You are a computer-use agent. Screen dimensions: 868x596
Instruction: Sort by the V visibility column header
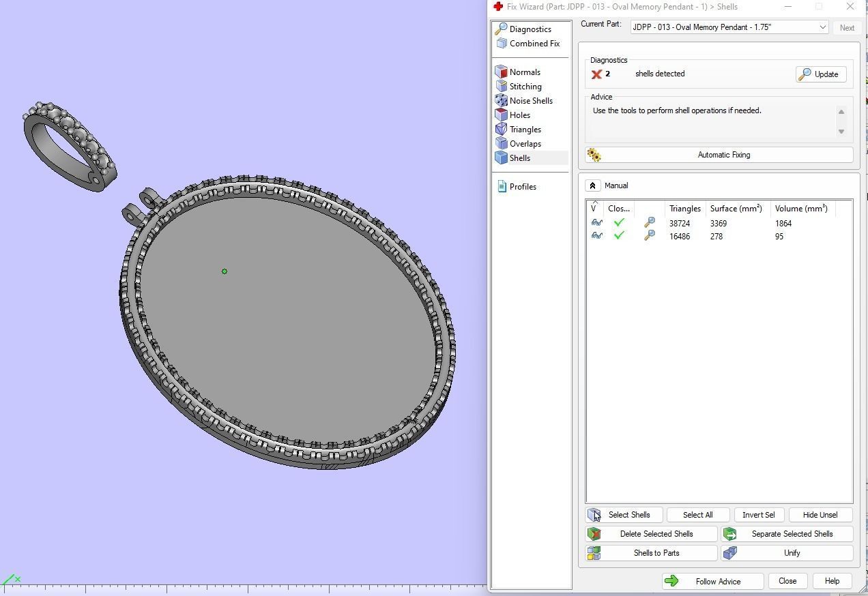pyautogui.click(x=595, y=209)
